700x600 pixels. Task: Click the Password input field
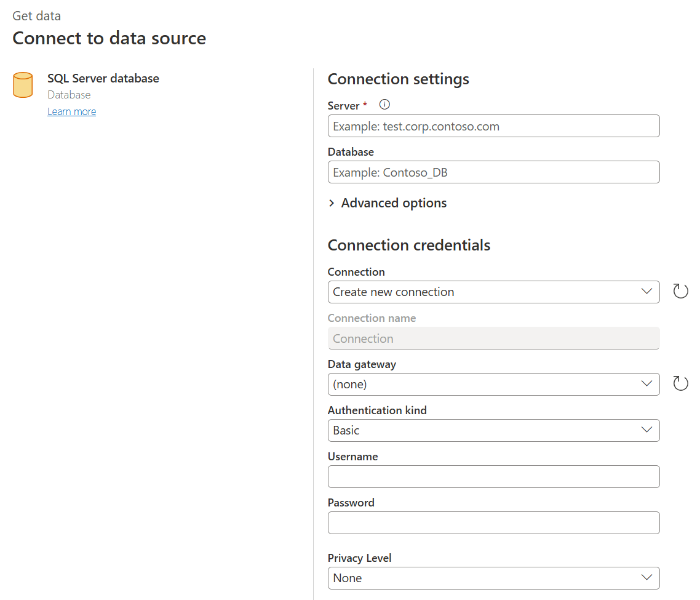[492, 522]
